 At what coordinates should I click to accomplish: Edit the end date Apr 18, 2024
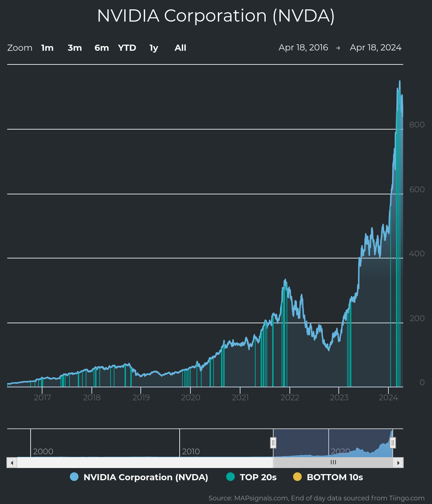click(x=375, y=48)
